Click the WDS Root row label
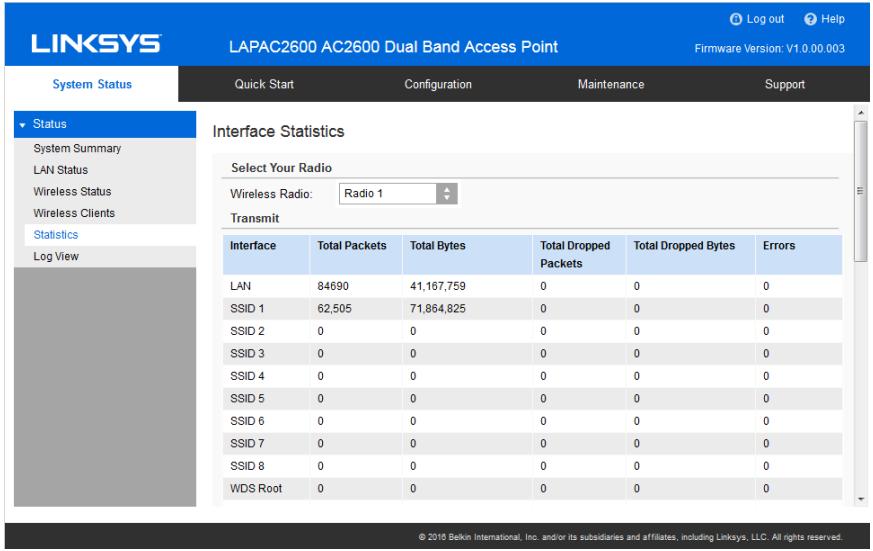Image resolution: width=873 pixels, height=551 pixels. pyautogui.click(x=256, y=489)
